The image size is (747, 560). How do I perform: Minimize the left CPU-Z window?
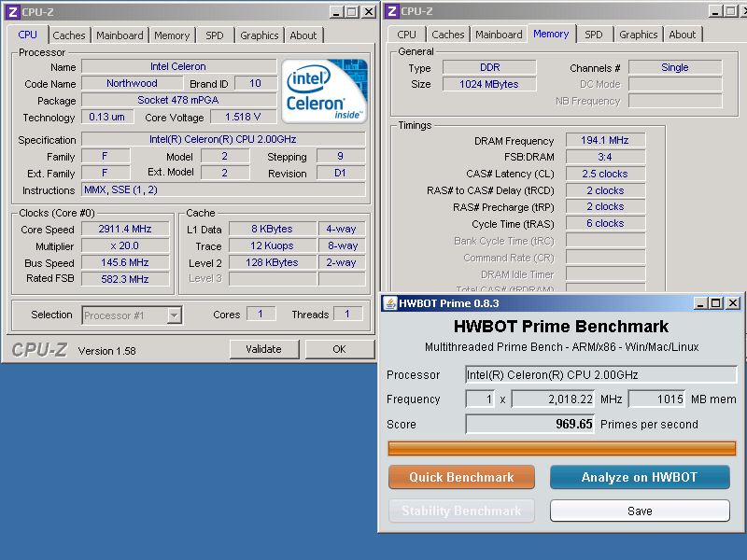336,12
